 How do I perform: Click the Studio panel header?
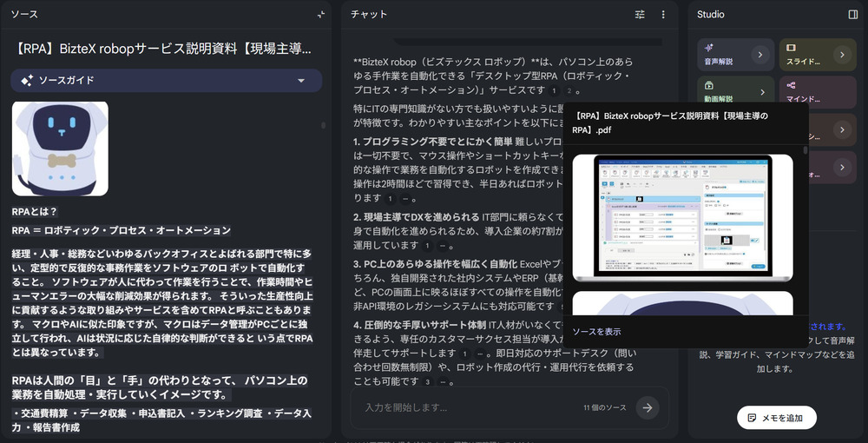click(710, 15)
